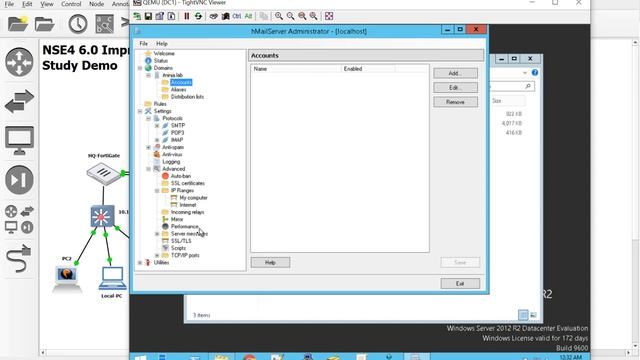The width and height of the screenshot is (640, 360).
Task: Click TightVNC zoom in magnifier
Action: (279, 16)
